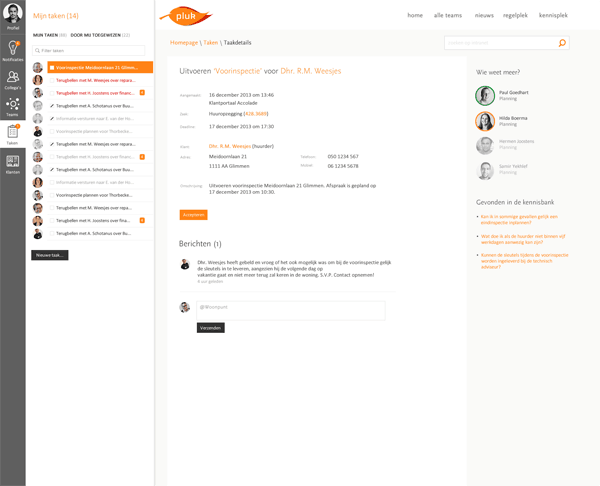The image size is (600, 486).
Task: Click Hilda Boerma name text
Action: coord(513,118)
